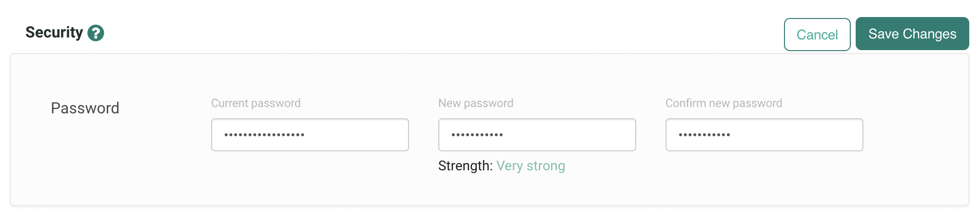Click blank area inside Confirm new password box
Viewport: 980px width, 218px height.
tap(797, 135)
